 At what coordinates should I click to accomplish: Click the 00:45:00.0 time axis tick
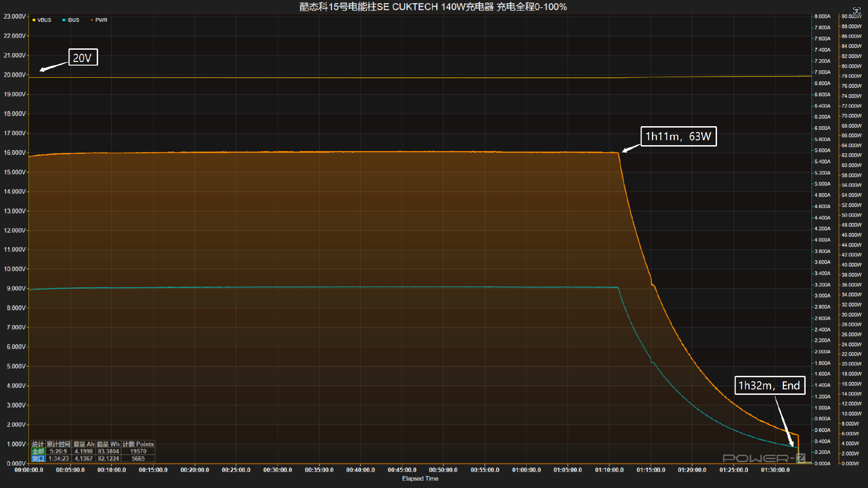point(402,470)
